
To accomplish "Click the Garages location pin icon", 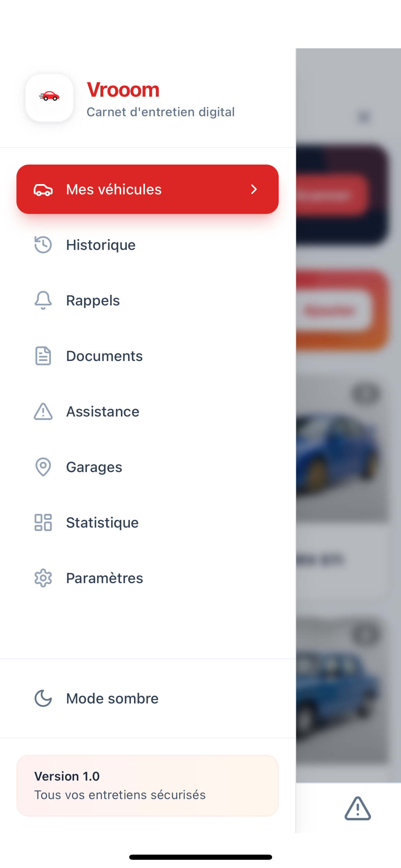I will pos(43,467).
